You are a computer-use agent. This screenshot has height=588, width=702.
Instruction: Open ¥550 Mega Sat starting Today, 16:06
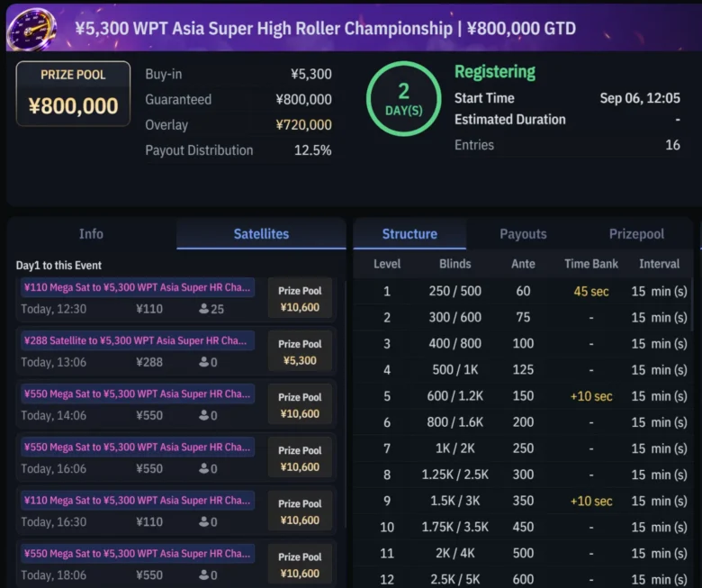[138, 448]
